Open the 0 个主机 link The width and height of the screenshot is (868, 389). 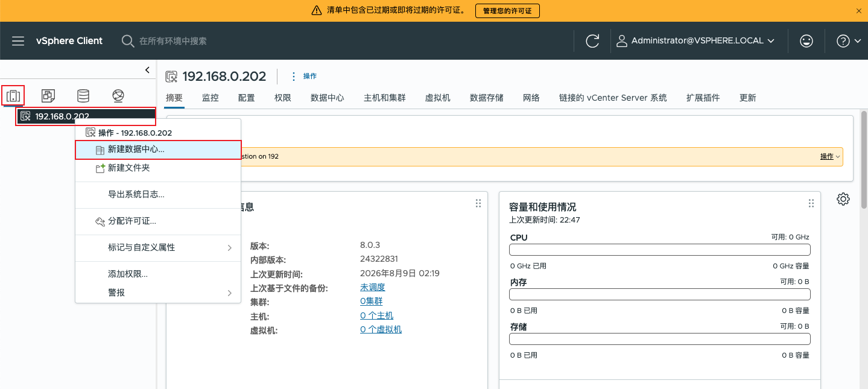[x=377, y=315]
